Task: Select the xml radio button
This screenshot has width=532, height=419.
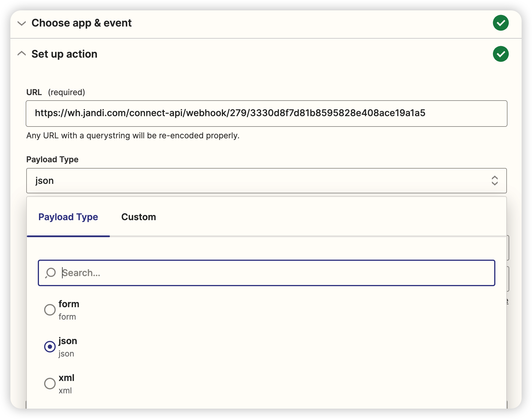Action: [50, 384]
